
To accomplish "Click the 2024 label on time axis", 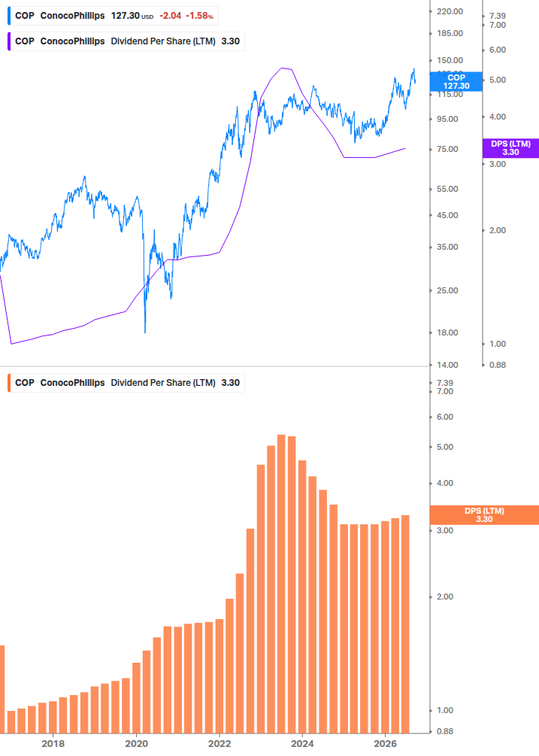I will (x=302, y=743).
